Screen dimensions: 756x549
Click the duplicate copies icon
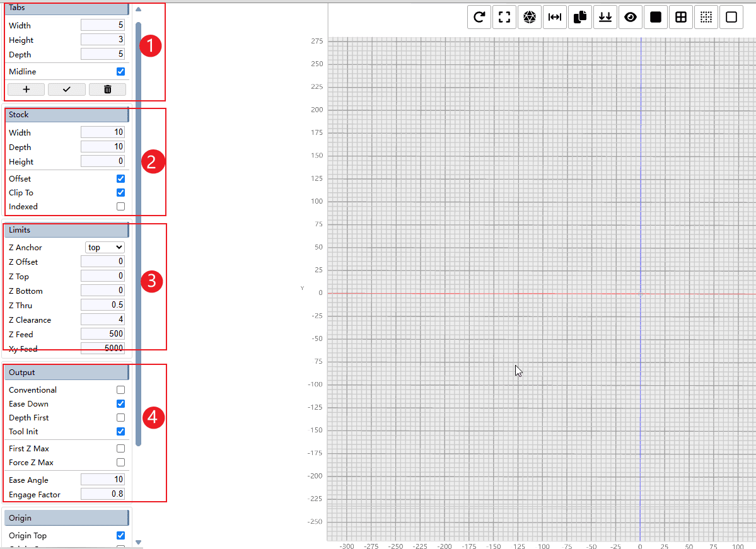[x=580, y=18]
